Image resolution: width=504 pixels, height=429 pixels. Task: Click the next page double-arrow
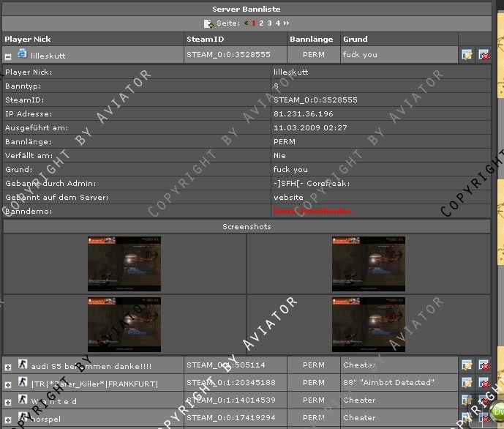point(286,23)
